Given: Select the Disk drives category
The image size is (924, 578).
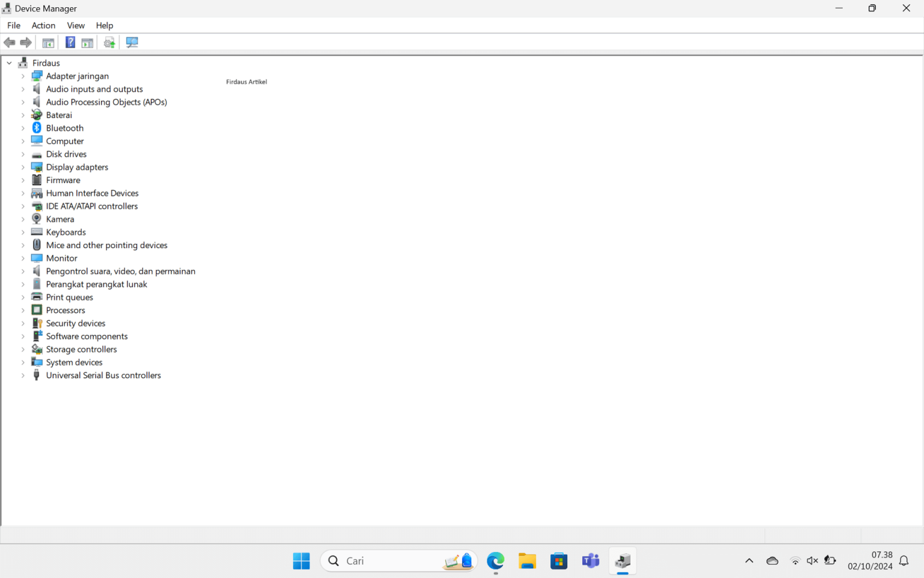Looking at the screenshot, I should (66, 154).
